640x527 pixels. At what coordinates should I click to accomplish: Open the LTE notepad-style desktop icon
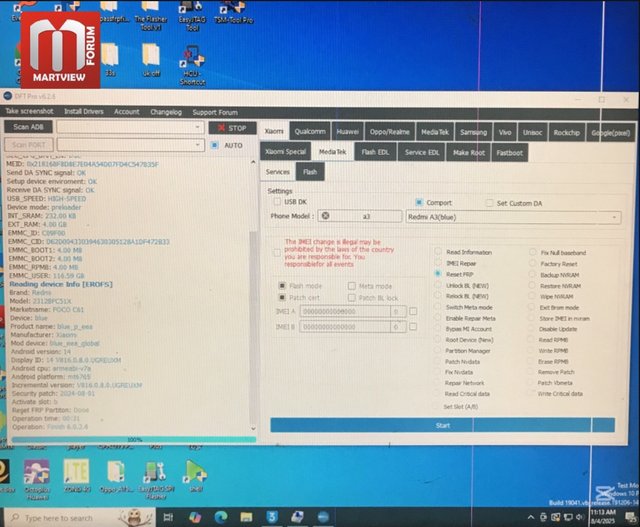pos(76,476)
